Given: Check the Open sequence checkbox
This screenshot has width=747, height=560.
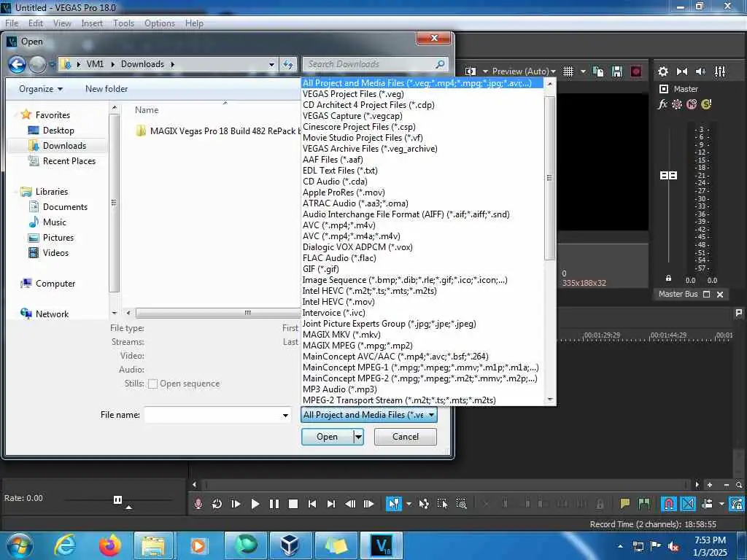Looking at the screenshot, I should pos(153,384).
